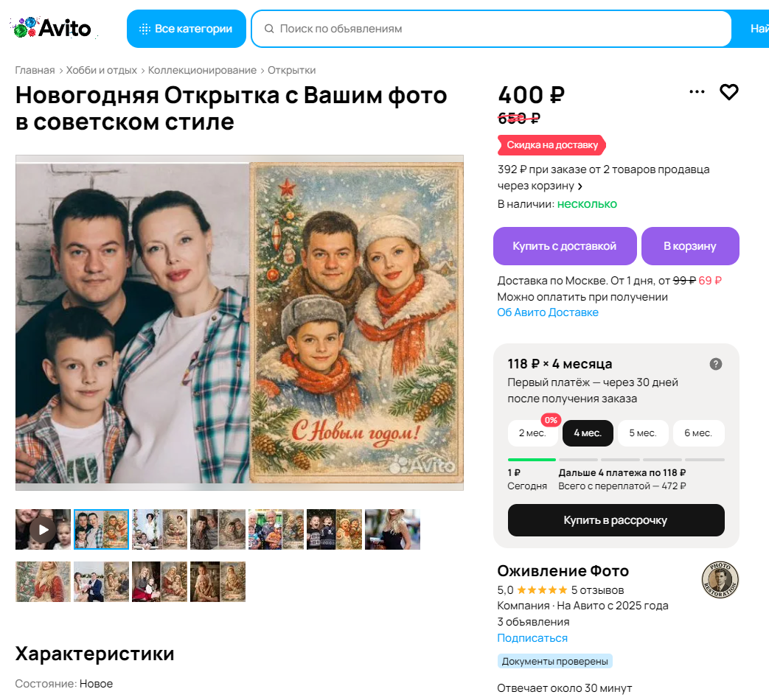Open seller's Photo Restoration avatar
Screen dimensions: 769x700
pos(720,580)
